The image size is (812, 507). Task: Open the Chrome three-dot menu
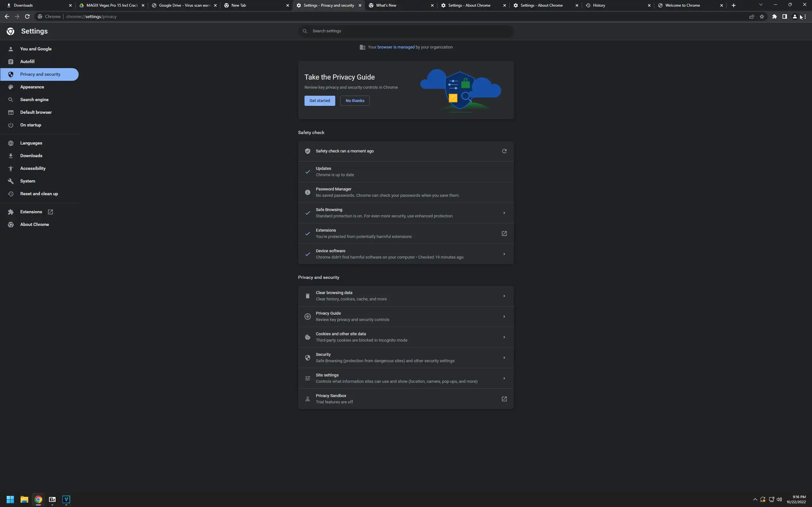click(x=805, y=16)
